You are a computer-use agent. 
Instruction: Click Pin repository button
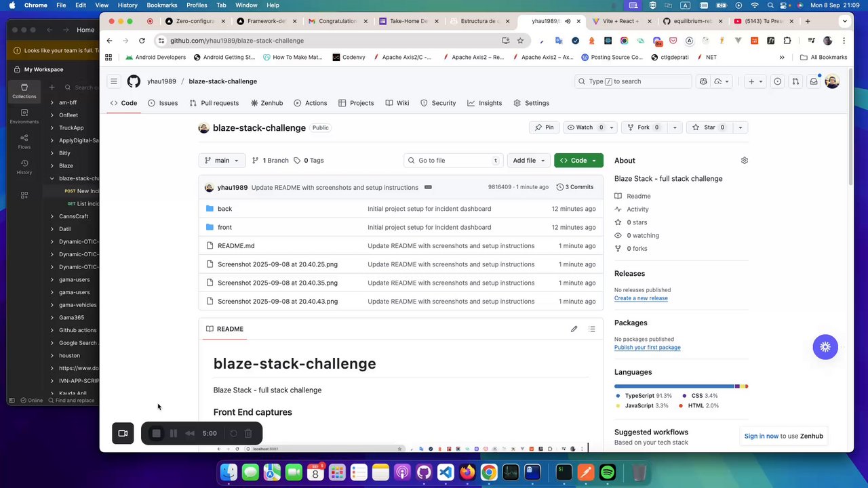544,127
